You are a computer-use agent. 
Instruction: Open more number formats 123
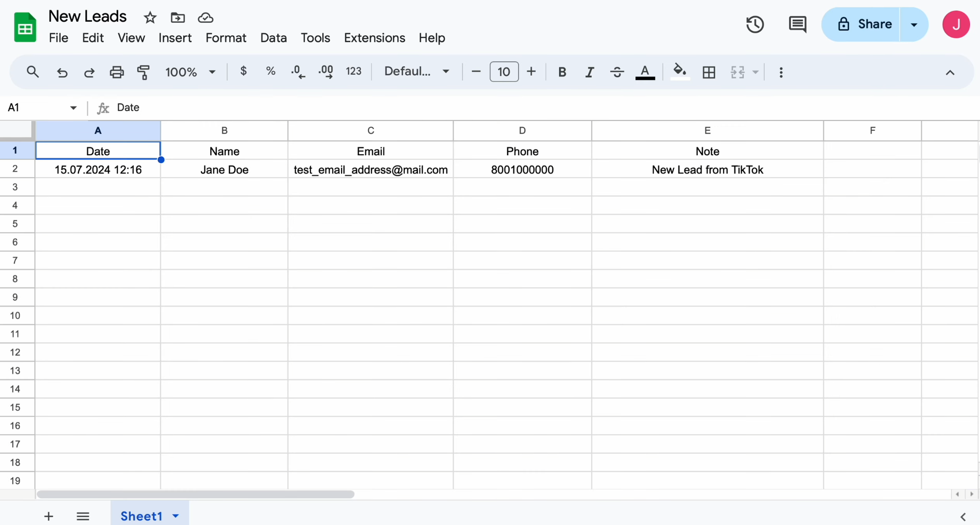pos(353,72)
